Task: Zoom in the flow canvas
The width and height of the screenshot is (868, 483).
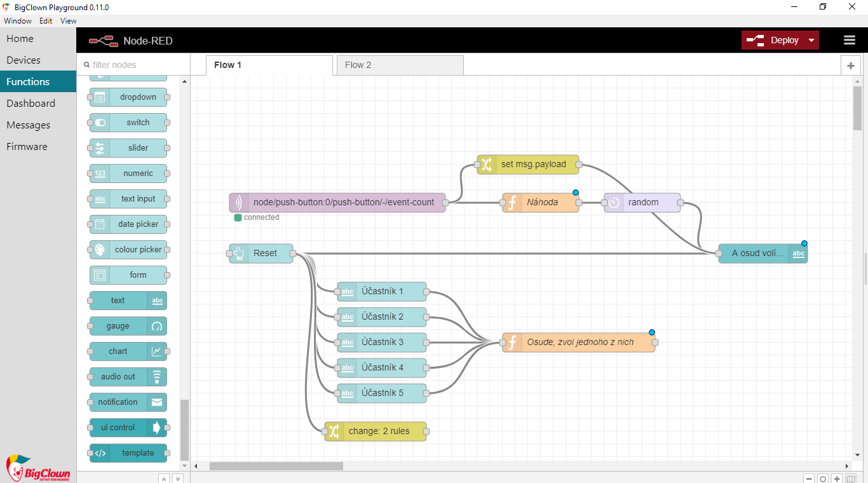Action: click(837, 479)
